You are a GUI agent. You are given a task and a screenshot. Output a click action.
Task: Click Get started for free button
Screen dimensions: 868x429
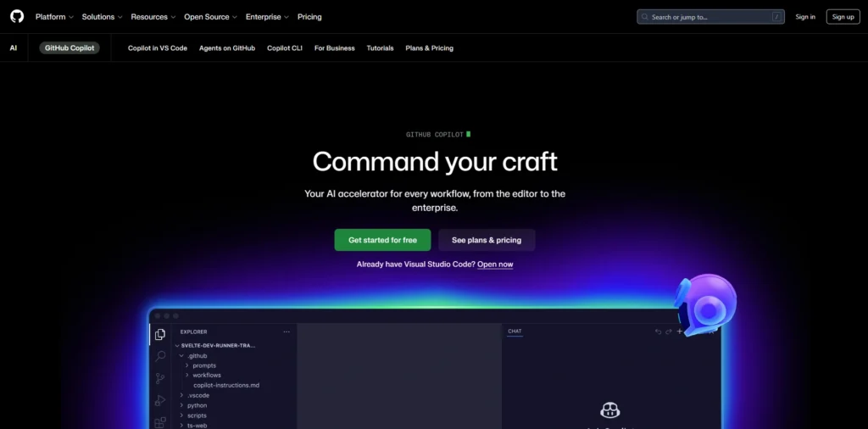pyautogui.click(x=382, y=240)
